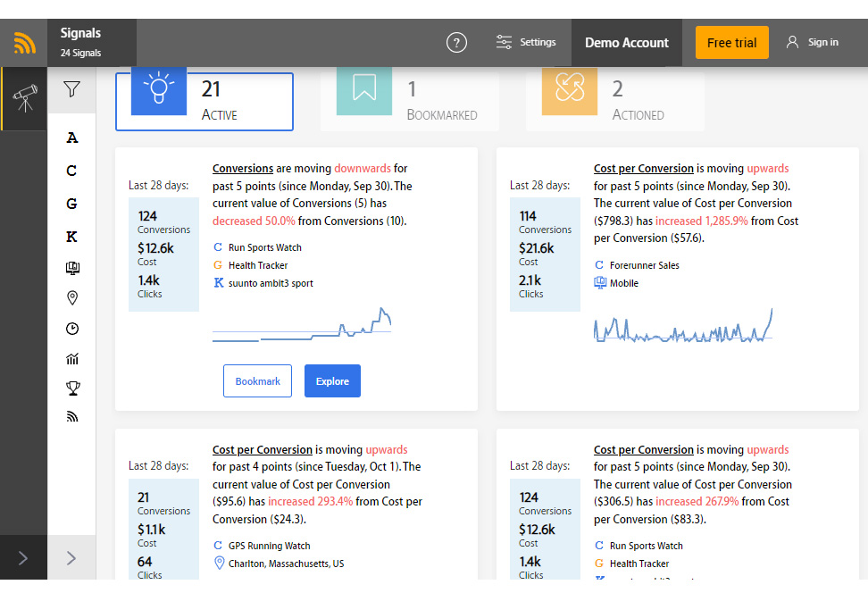
Task: Click the Charlton, Massachusetts, US location
Action: [x=286, y=564]
